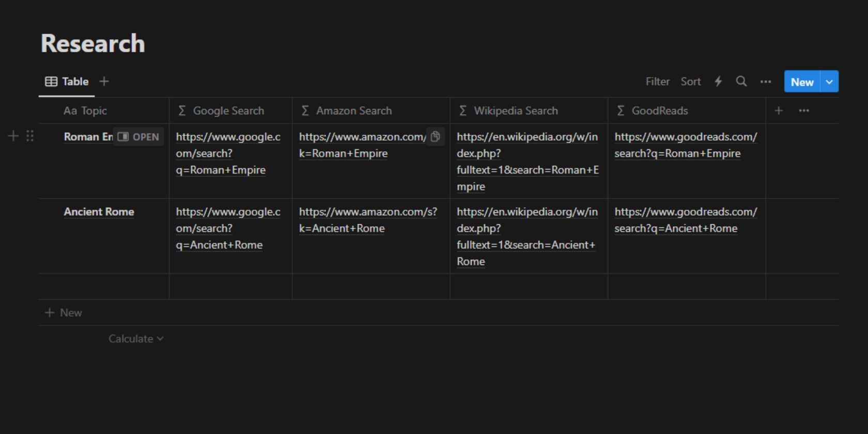Open the Filter menu

657,82
